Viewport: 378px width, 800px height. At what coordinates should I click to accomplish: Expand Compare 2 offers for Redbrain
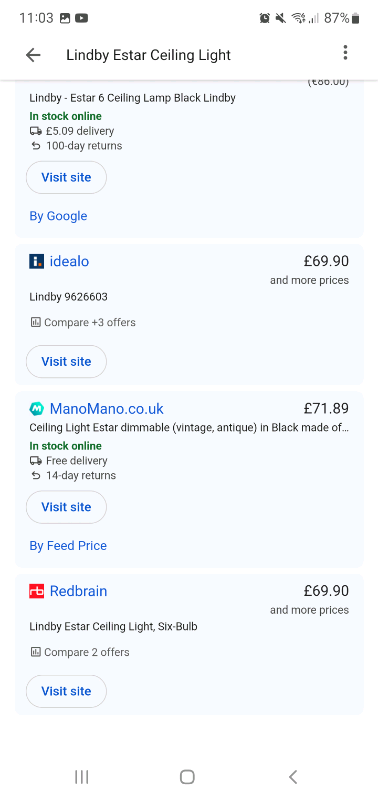tap(80, 652)
